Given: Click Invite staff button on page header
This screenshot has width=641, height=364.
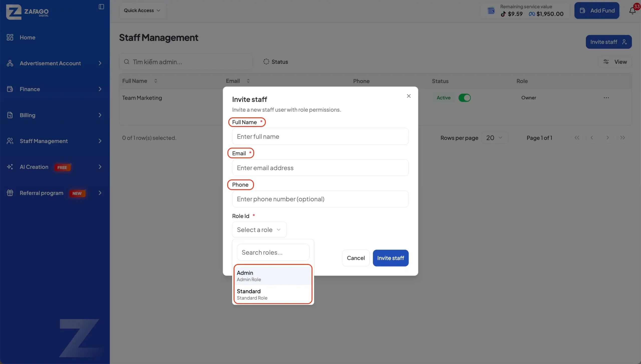Looking at the screenshot, I should 608,42.
